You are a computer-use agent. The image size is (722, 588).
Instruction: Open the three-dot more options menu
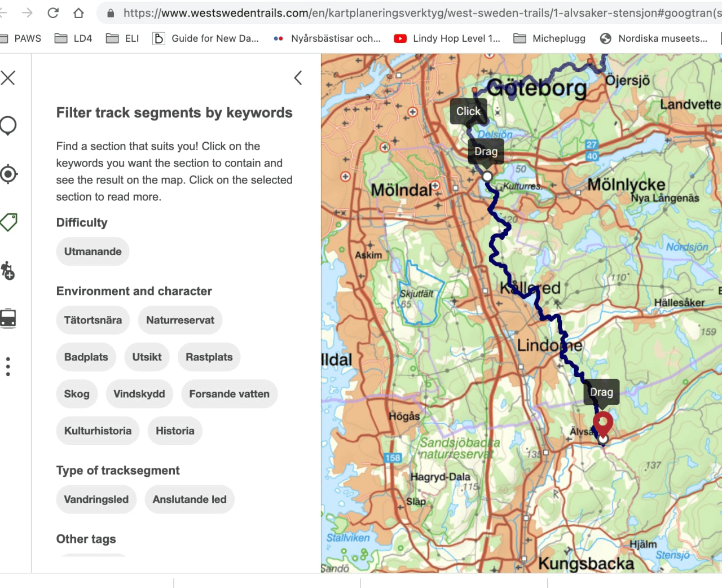[8, 366]
